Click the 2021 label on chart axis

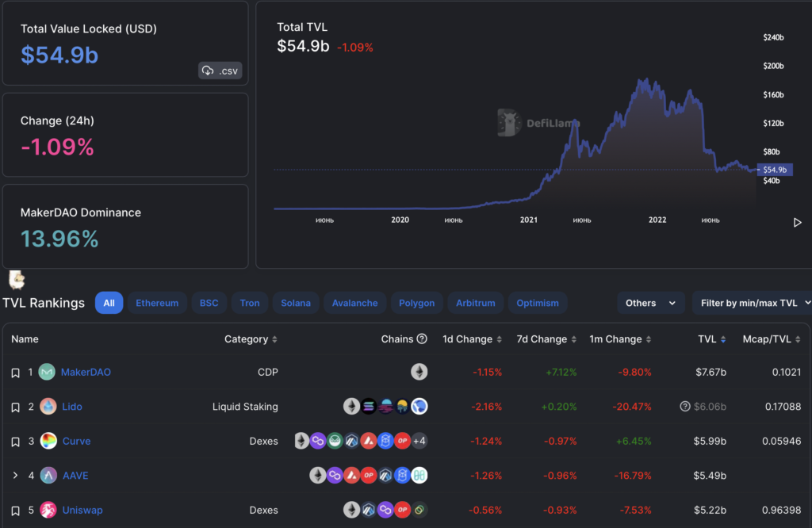(529, 220)
